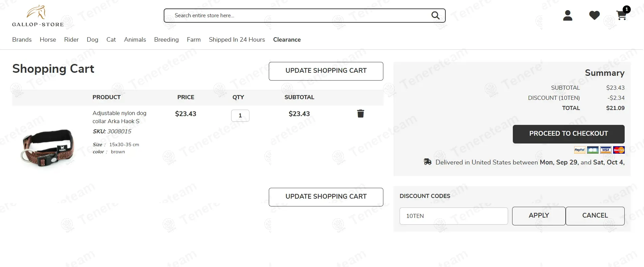The width and height of the screenshot is (644, 267).
Task: Click the search magnifying glass icon
Action: pyautogui.click(x=435, y=16)
